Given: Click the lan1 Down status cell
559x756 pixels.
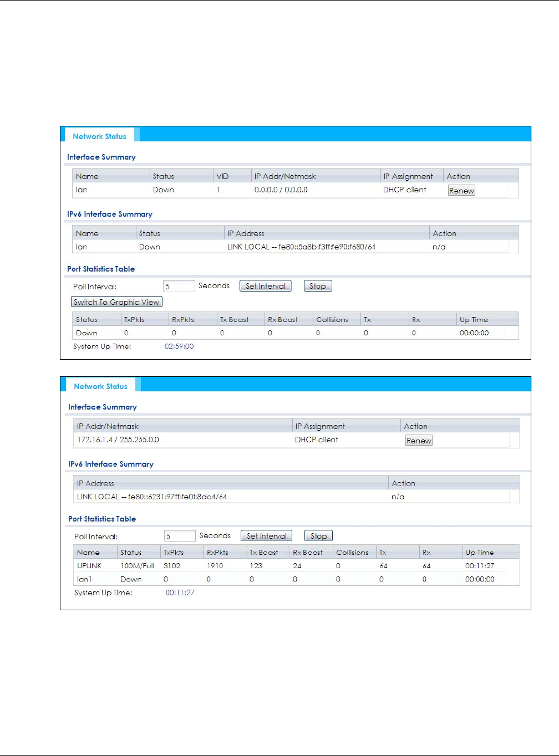Looking at the screenshot, I should point(131,579).
